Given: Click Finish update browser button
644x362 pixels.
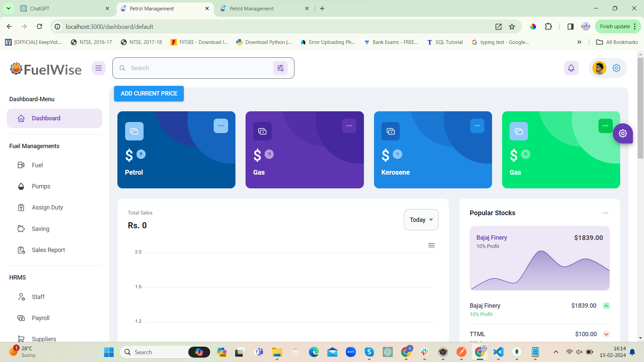Looking at the screenshot, I should pos(614,26).
